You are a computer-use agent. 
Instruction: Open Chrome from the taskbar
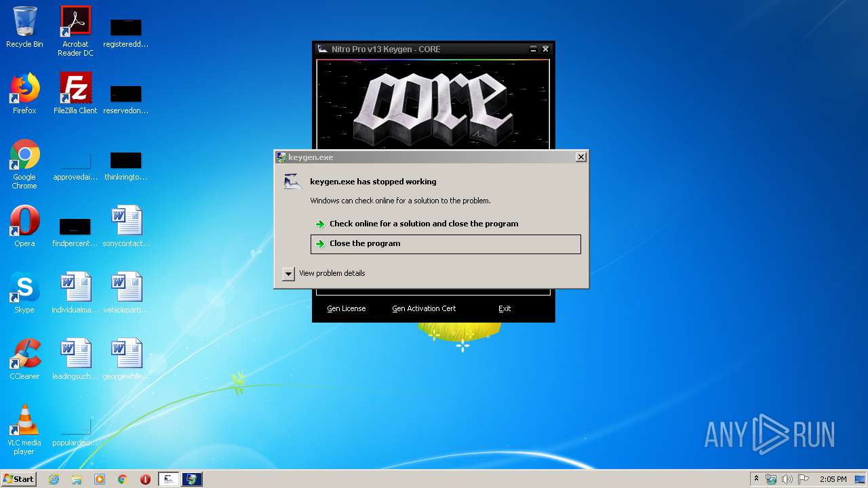click(x=123, y=479)
